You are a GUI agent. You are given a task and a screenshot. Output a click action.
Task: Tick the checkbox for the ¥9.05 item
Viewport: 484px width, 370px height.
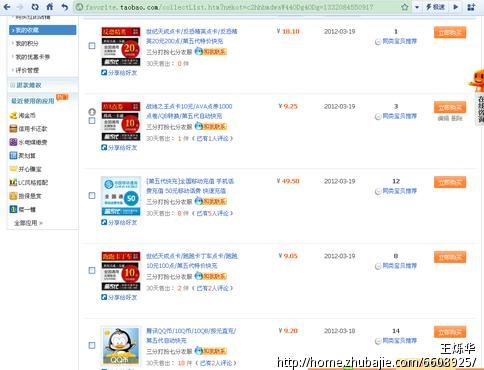92,270
